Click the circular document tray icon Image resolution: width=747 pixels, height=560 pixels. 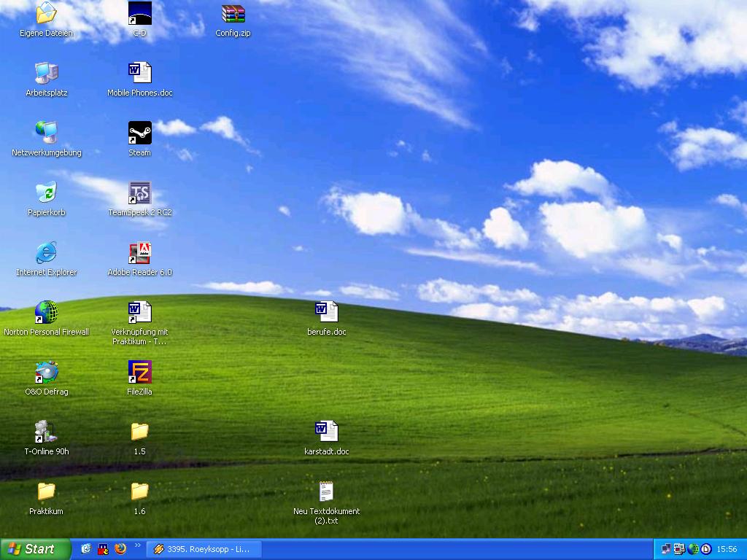706,549
